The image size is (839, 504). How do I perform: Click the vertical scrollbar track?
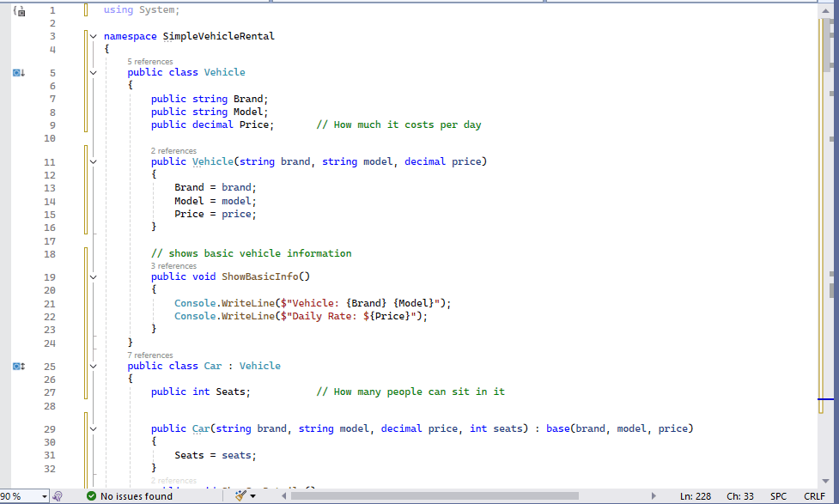826,343
